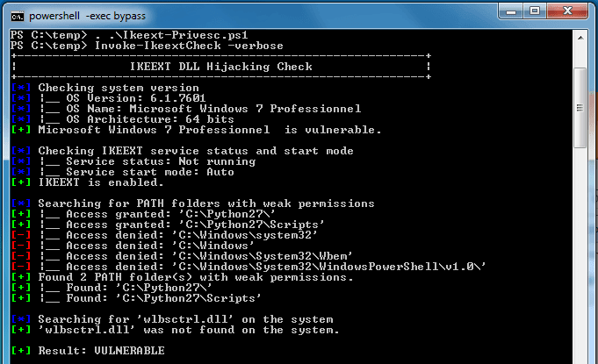The height and width of the screenshot is (364, 598).
Task: Click the 'powershell -exec bypass' title bar
Action: [x=263, y=14]
